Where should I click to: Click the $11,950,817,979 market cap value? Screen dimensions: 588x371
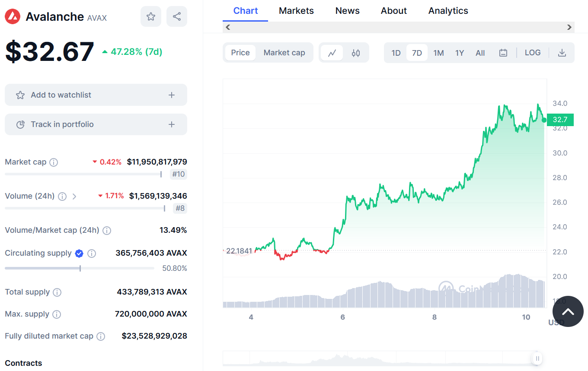tap(157, 162)
